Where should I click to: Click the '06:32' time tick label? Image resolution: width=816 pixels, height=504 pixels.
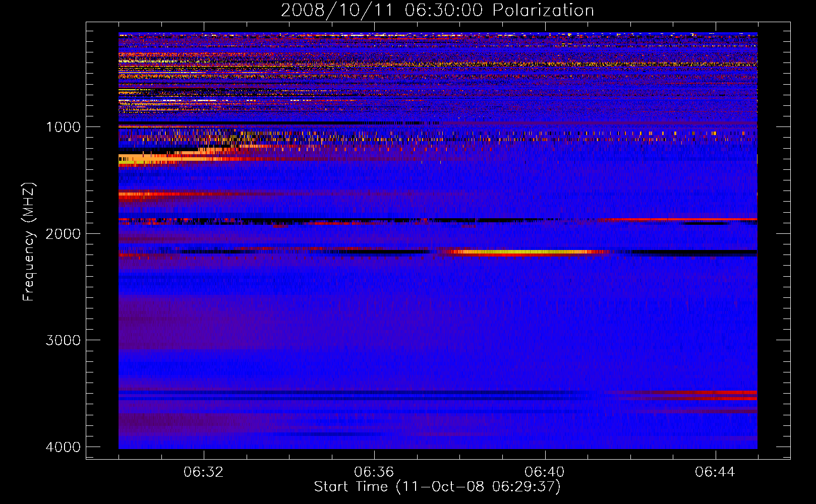[x=204, y=472]
